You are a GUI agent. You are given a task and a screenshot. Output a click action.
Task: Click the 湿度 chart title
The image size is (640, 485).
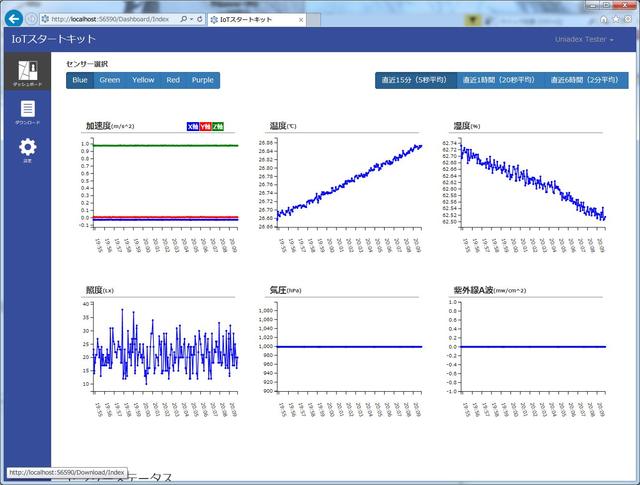tap(467, 126)
